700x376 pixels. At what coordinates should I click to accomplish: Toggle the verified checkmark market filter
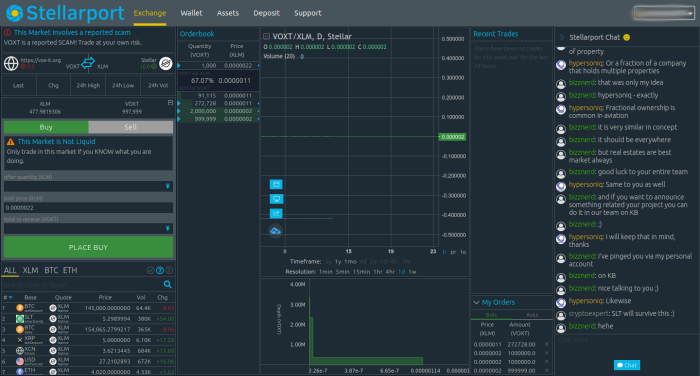point(150,270)
